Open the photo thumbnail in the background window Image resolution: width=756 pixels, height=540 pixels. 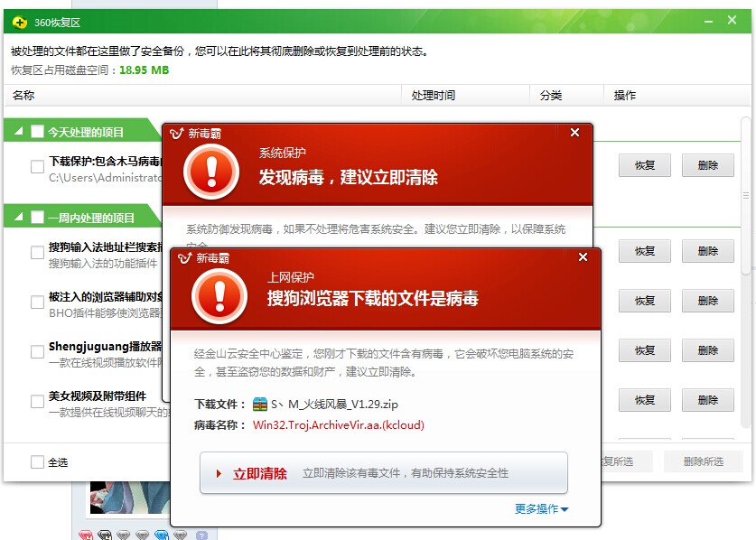[130, 497]
